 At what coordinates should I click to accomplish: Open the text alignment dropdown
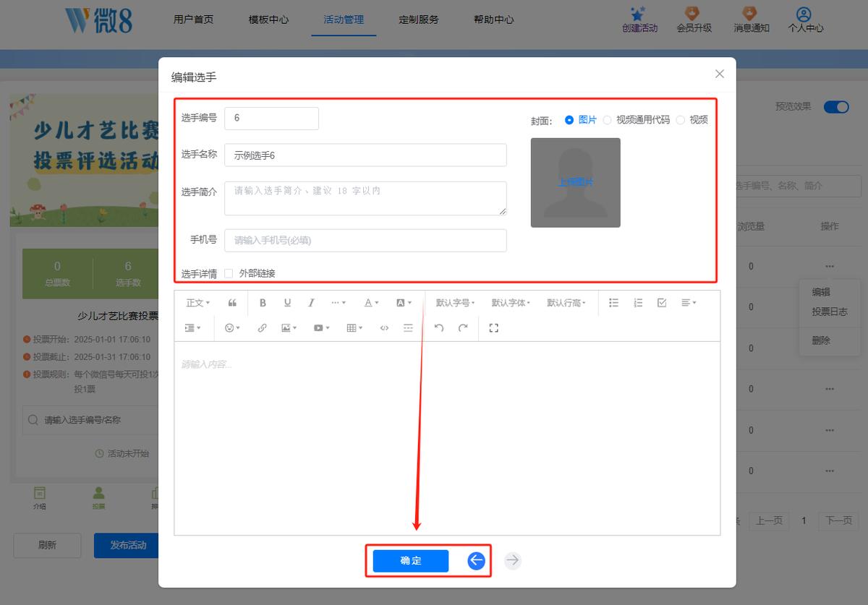689,303
